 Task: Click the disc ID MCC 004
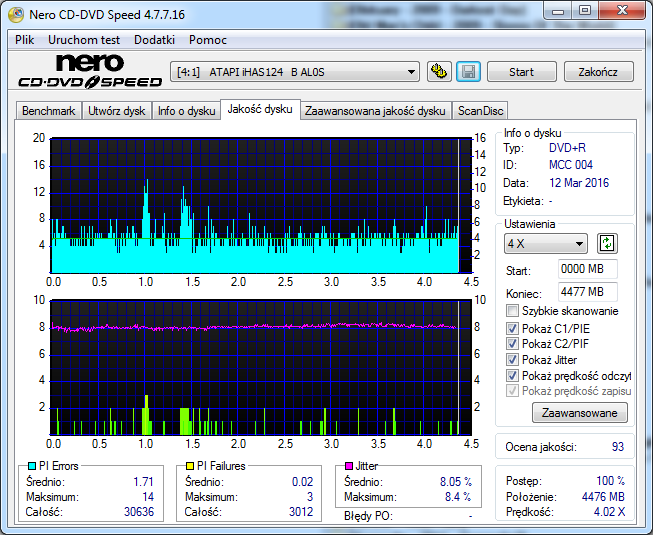pyautogui.click(x=571, y=165)
